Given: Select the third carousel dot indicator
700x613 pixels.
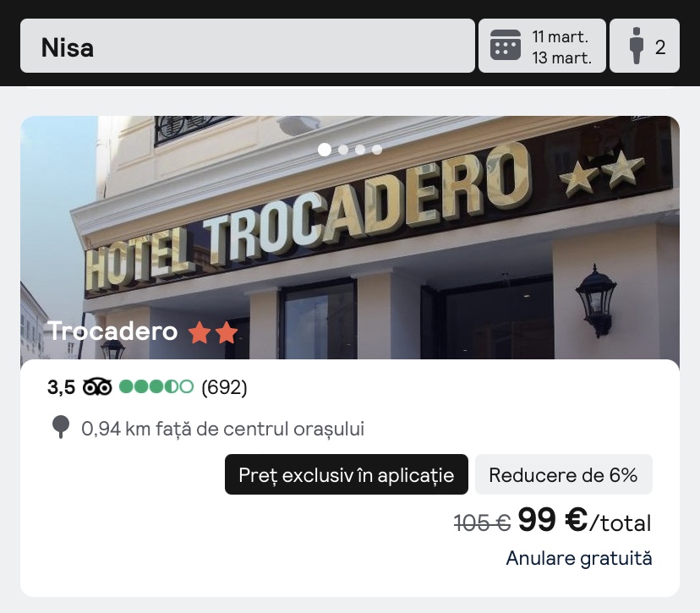Looking at the screenshot, I should point(360,150).
